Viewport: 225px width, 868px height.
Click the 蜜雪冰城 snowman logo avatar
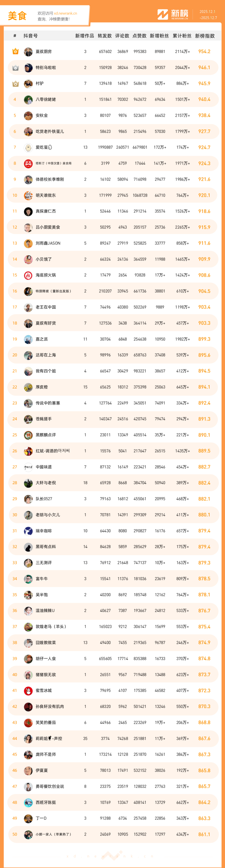tap(28, 691)
